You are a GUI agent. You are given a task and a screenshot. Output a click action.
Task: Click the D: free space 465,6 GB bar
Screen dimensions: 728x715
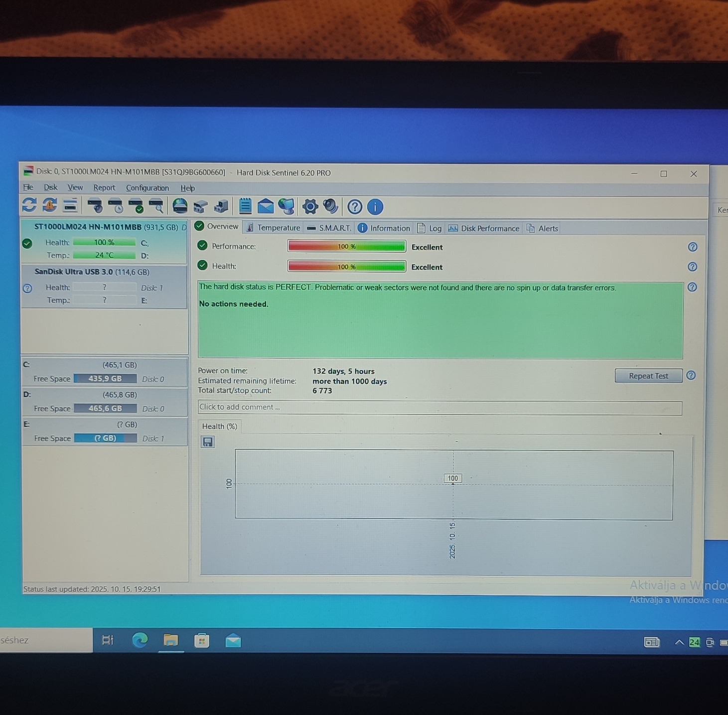pyautogui.click(x=105, y=409)
